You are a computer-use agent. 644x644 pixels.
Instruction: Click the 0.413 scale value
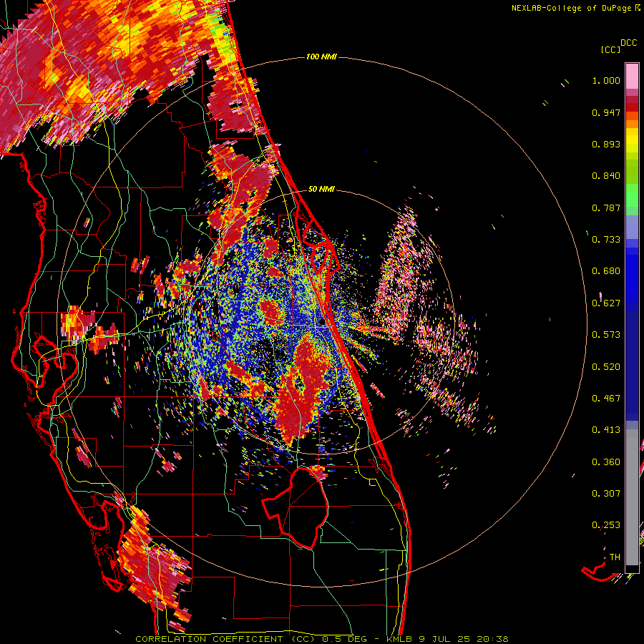click(x=606, y=430)
